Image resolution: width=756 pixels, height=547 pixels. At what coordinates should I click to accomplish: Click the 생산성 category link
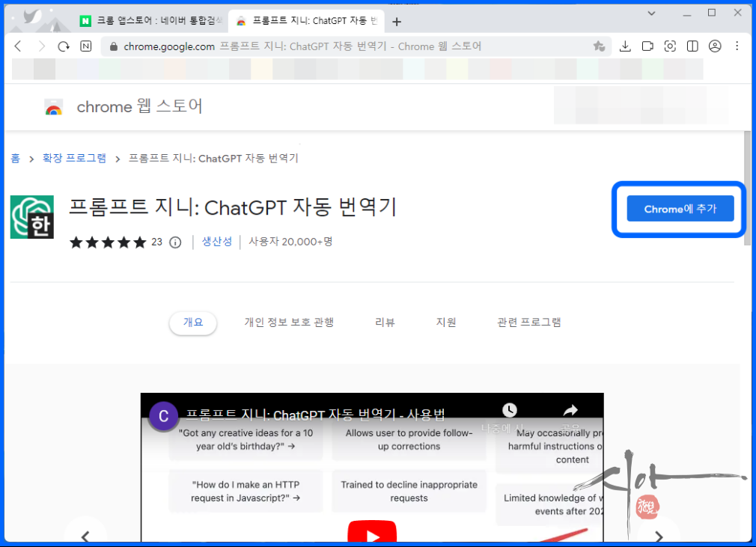[216, 242]
